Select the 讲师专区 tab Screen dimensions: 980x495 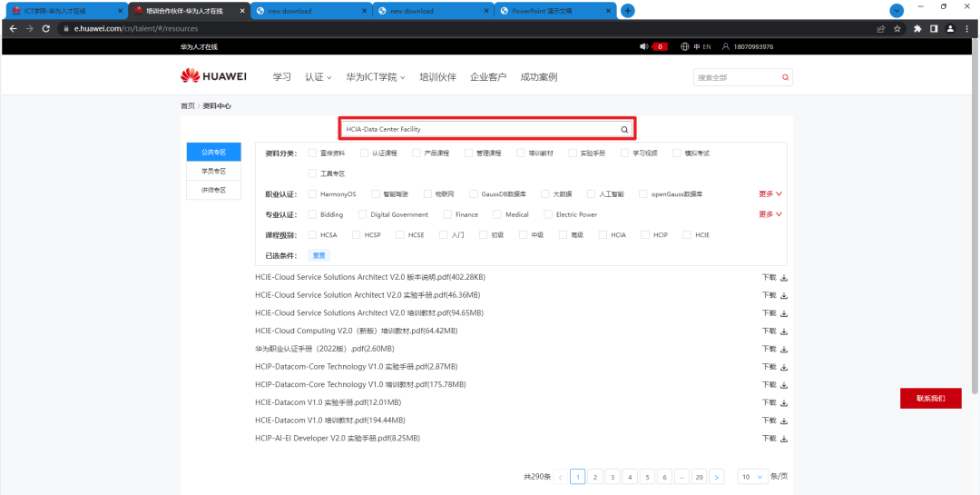click(x=213, y=190)
